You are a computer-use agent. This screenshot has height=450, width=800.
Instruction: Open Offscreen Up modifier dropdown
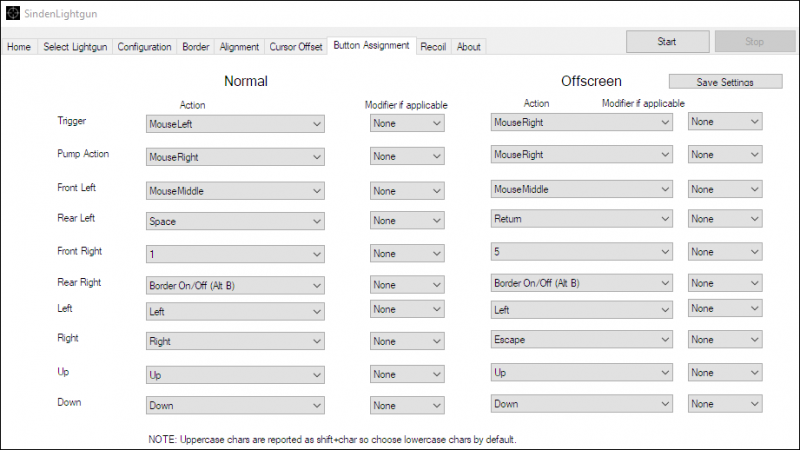[x=725, y=372]
